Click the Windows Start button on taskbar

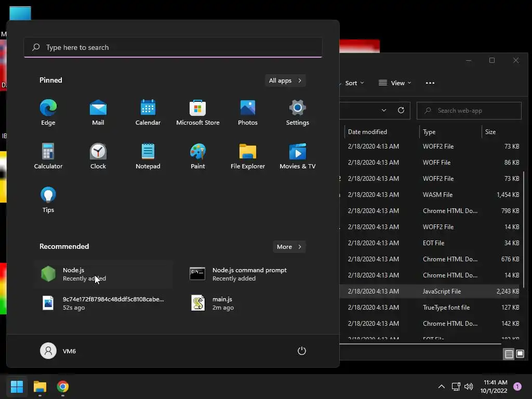[x=17, y=387]
